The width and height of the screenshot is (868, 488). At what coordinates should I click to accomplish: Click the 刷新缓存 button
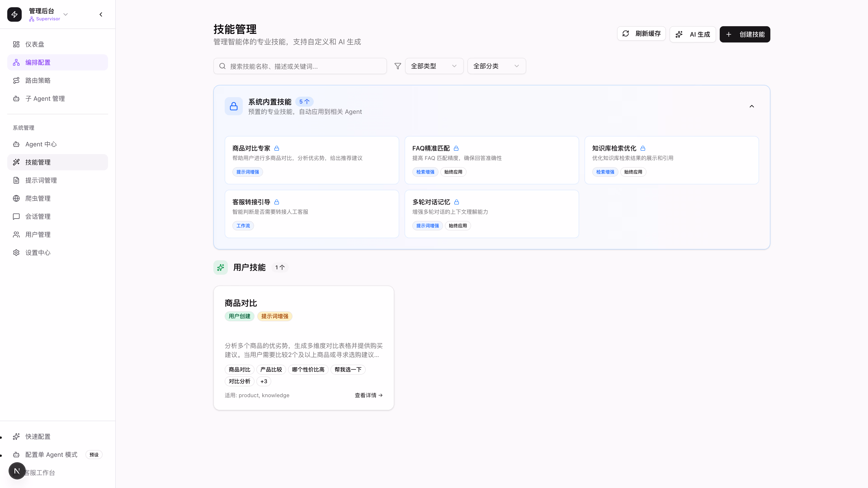click(x=641, y=33)
